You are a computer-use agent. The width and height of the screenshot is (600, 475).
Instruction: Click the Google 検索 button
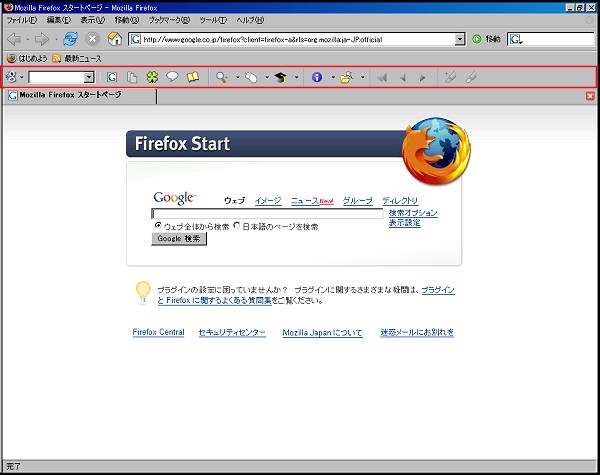tap(179, 240)
